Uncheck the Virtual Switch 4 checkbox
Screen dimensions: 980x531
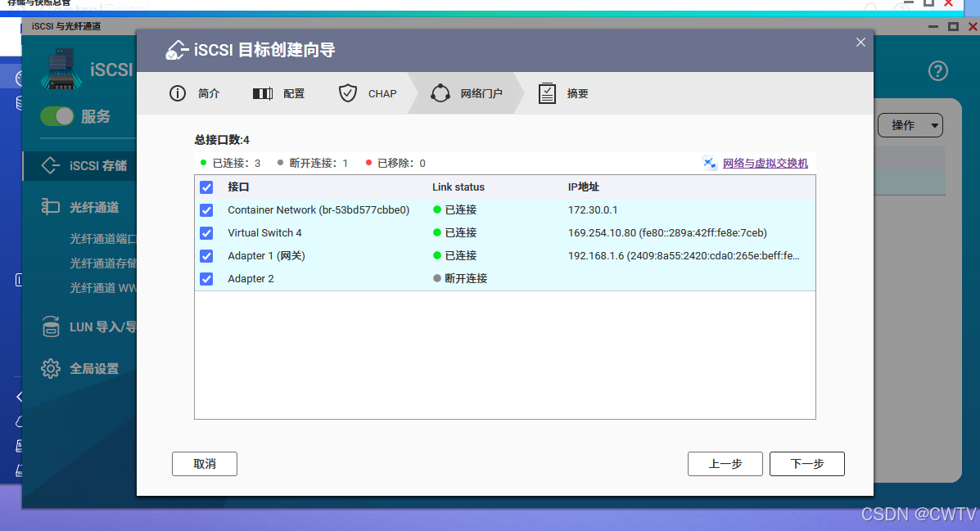click(x=206, y=233)
